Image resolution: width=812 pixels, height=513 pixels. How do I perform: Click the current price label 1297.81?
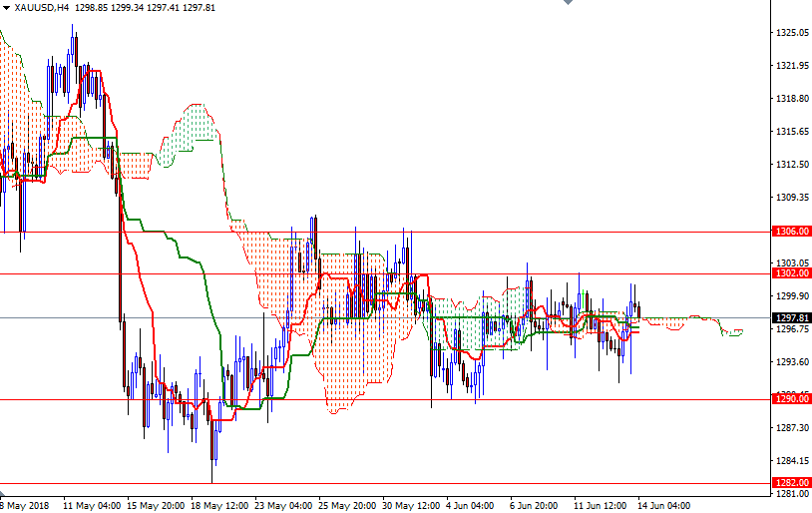point(791,317)
